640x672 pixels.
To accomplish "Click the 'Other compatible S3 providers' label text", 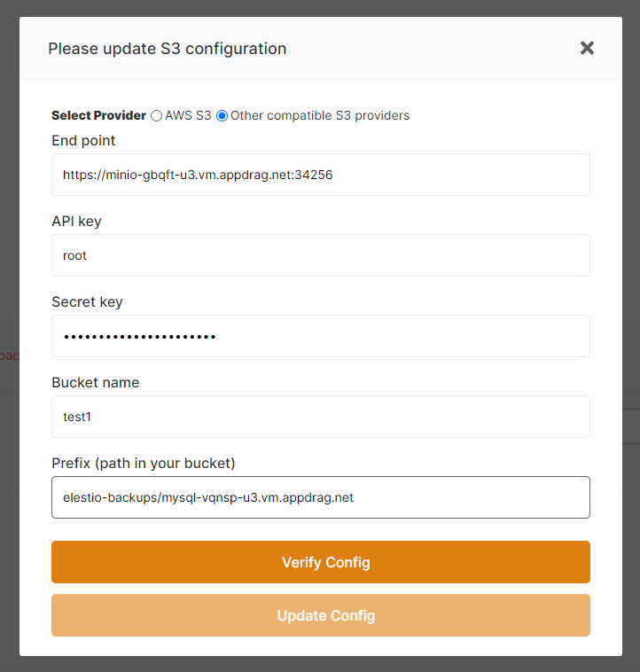I will pyautogui.click(x=320, y=115).
